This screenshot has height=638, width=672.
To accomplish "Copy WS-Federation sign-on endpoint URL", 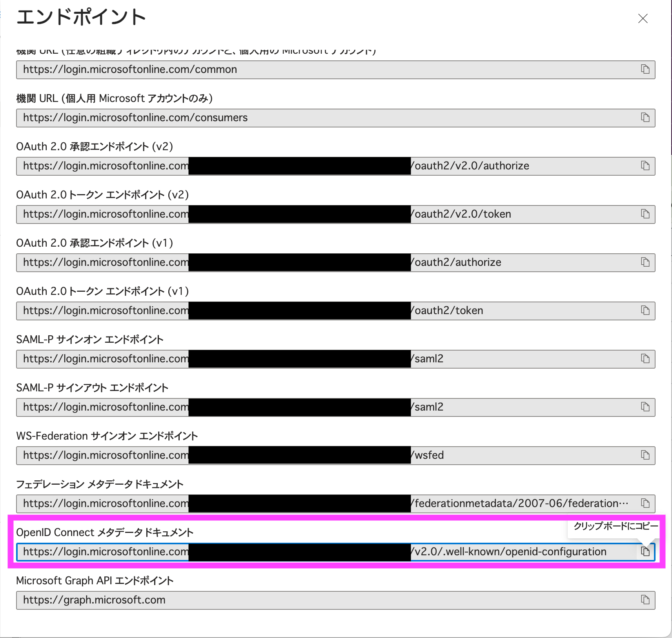I will (x=645, y=455).
